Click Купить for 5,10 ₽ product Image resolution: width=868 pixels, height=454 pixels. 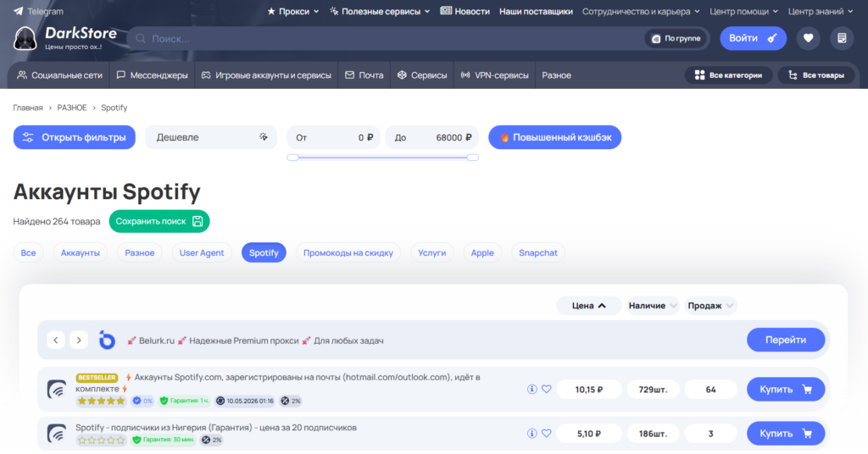[786, 434]
